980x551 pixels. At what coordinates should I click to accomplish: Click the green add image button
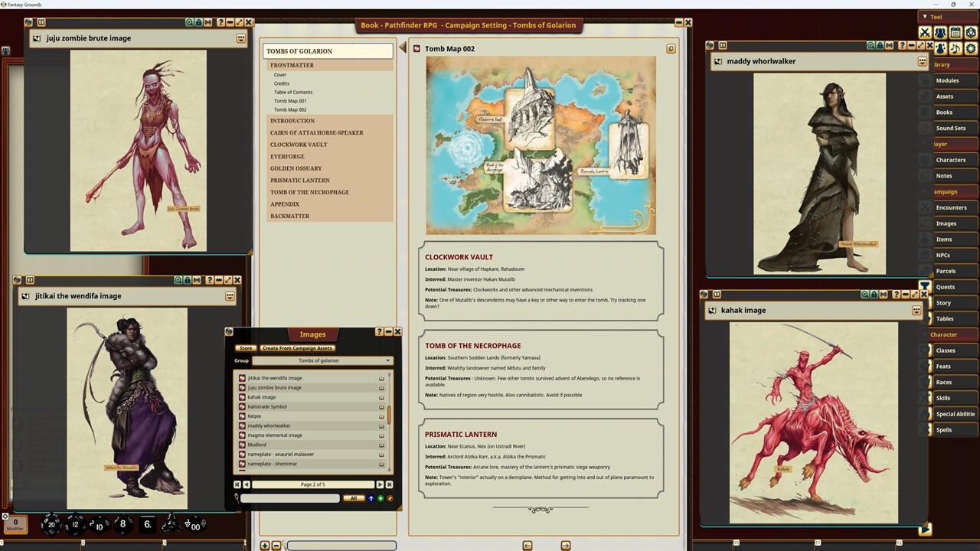click(381, 498)
